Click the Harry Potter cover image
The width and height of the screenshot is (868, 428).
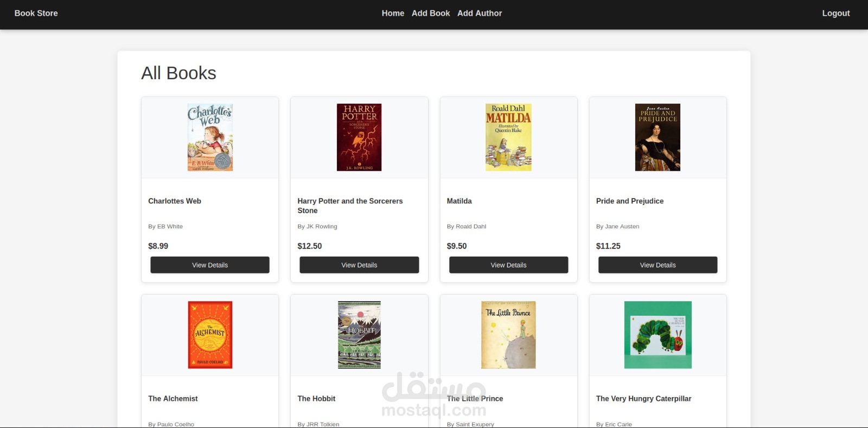[359, 137]
